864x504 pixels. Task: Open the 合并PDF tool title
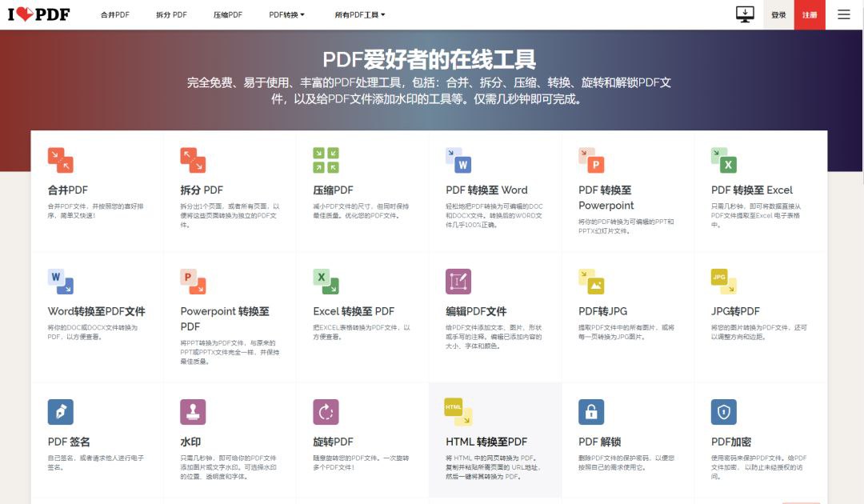click(x=68, y=190)
